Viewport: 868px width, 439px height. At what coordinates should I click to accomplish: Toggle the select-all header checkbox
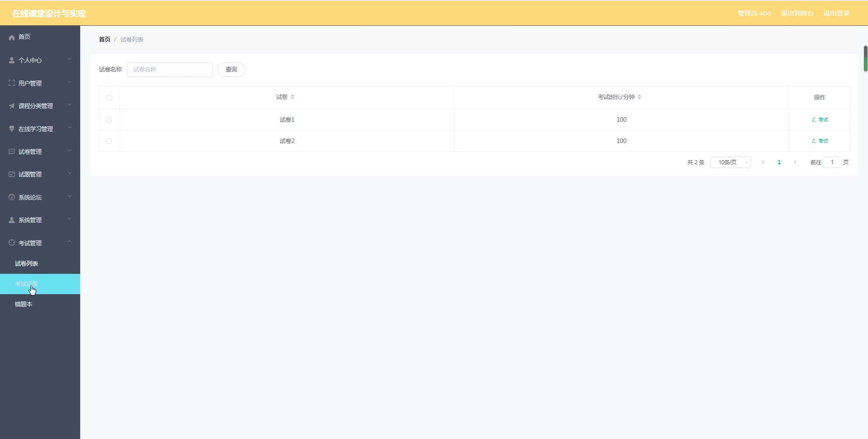pyautogui.click(x=109, y=97)
